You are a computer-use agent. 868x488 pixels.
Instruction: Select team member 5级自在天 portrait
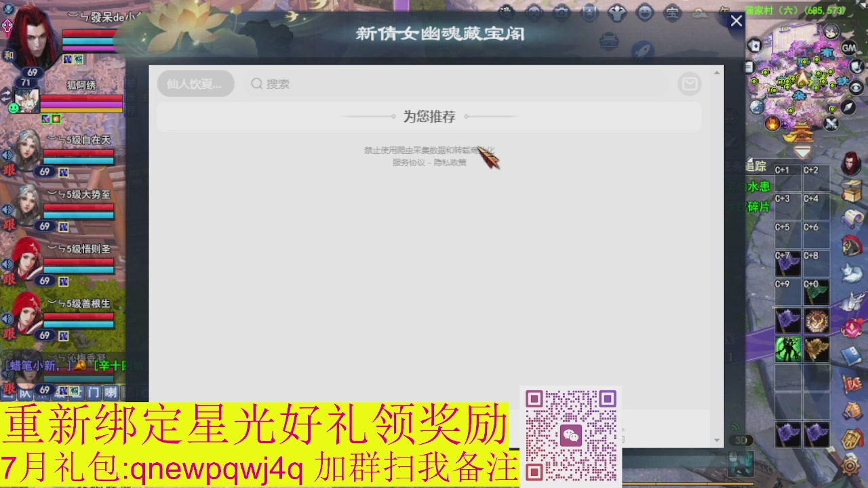click(27, 149)
